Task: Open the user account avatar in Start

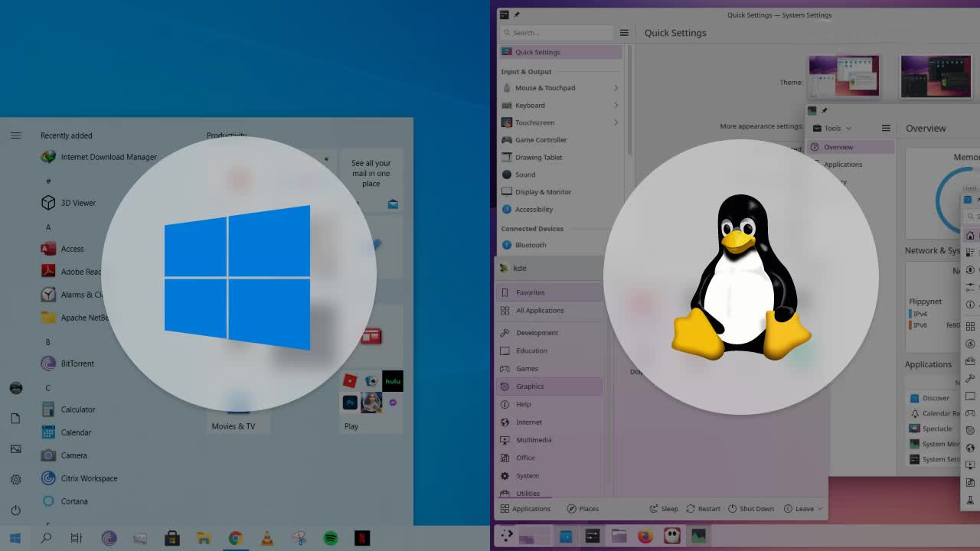Action: (15, 388)
